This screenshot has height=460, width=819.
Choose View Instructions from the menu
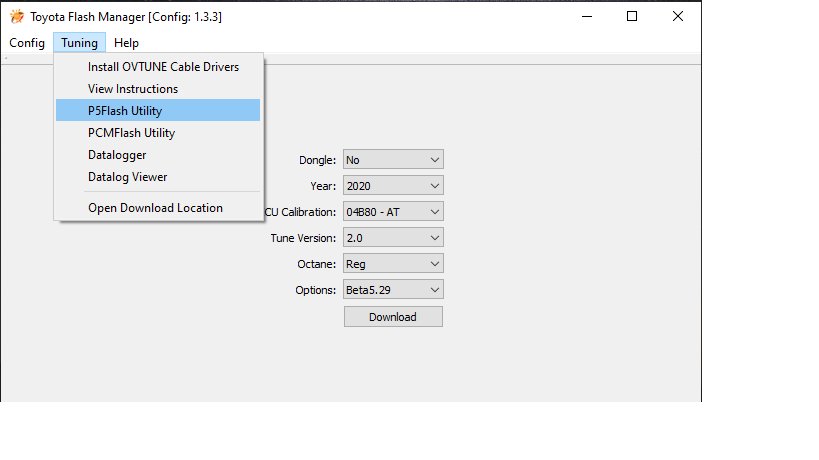pos(158,89)
